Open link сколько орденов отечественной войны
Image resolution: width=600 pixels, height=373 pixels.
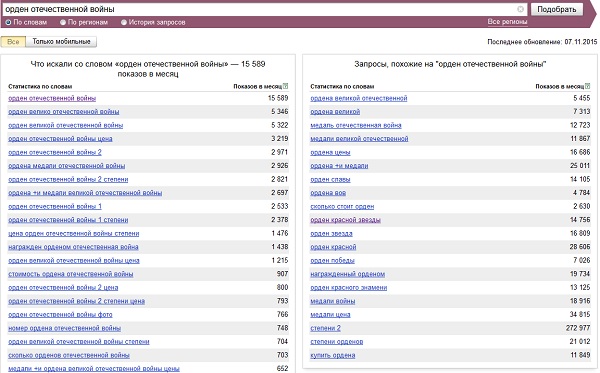(69, 355)
